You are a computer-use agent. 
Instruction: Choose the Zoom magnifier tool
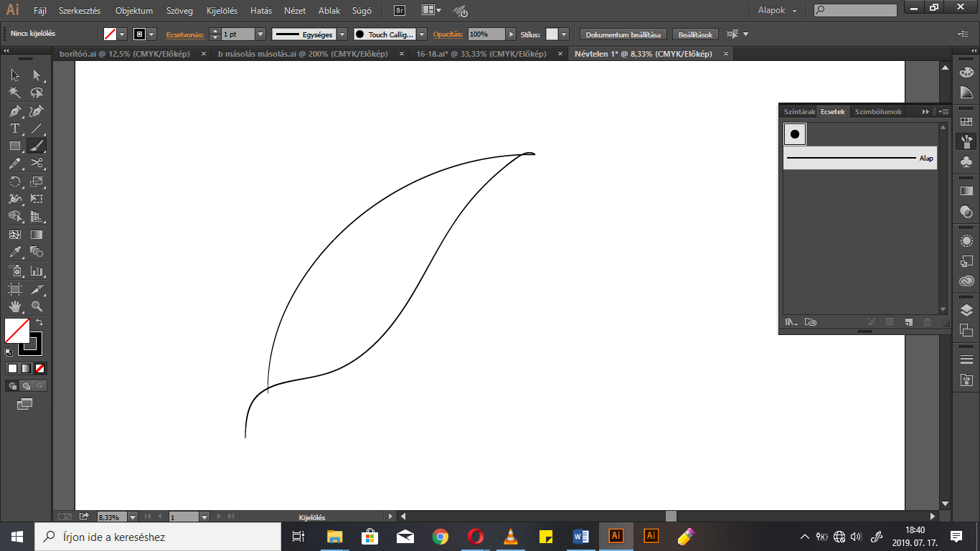(37, 306)
